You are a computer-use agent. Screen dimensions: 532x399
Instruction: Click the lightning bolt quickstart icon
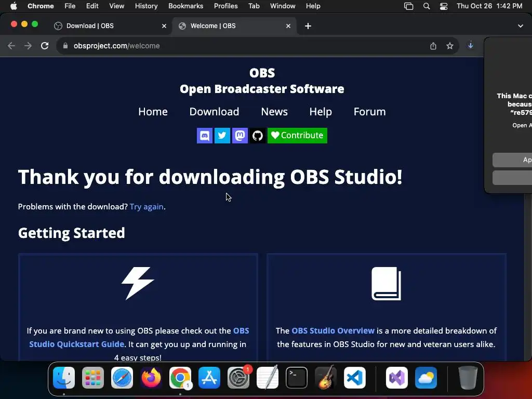[138, 283]
